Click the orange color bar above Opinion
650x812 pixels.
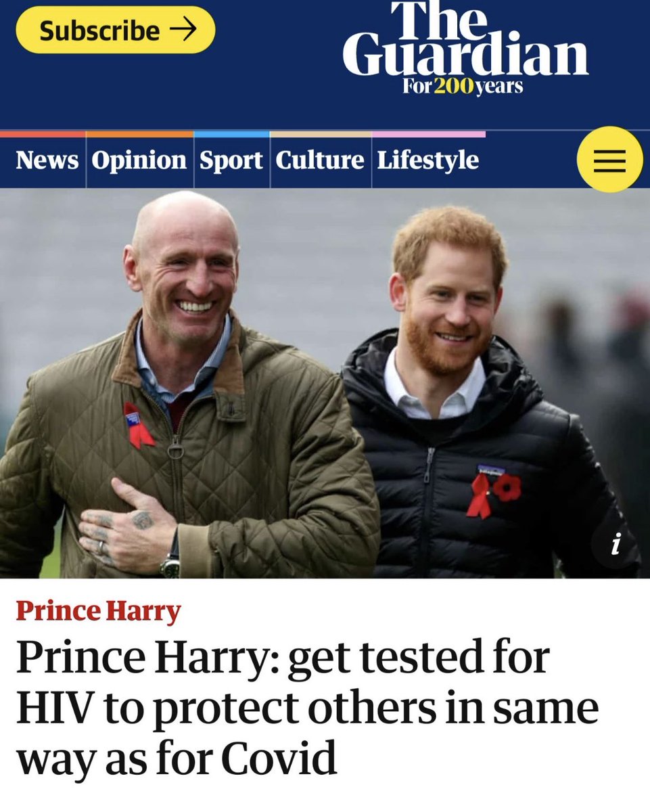(139, 134)
